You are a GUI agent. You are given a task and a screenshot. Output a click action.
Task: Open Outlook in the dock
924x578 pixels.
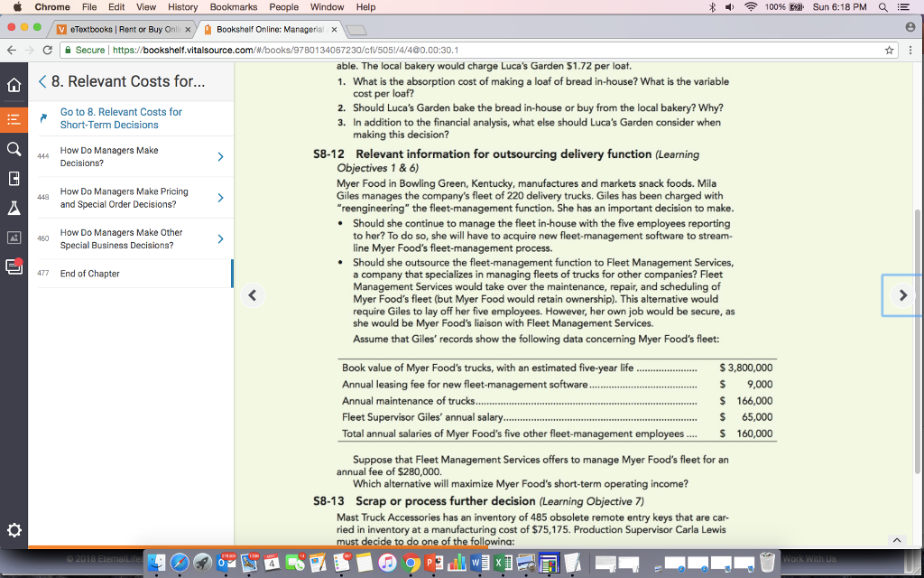[x=226, y=563]
